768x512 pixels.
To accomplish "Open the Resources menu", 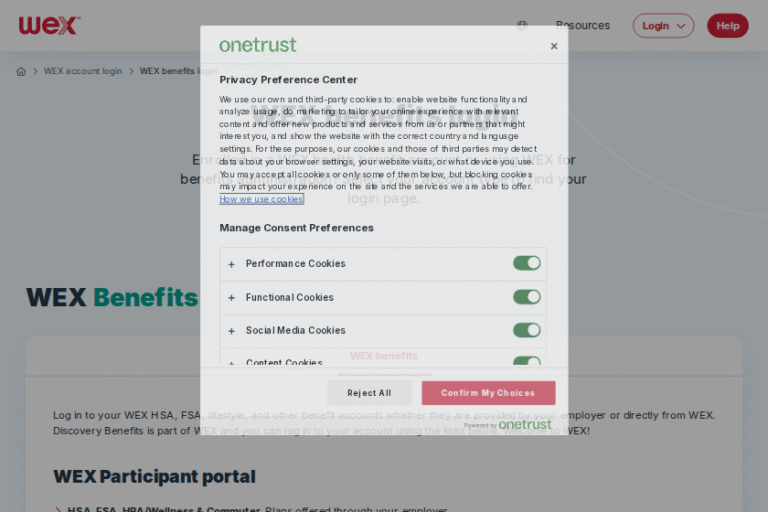I will tap(583, 26).
